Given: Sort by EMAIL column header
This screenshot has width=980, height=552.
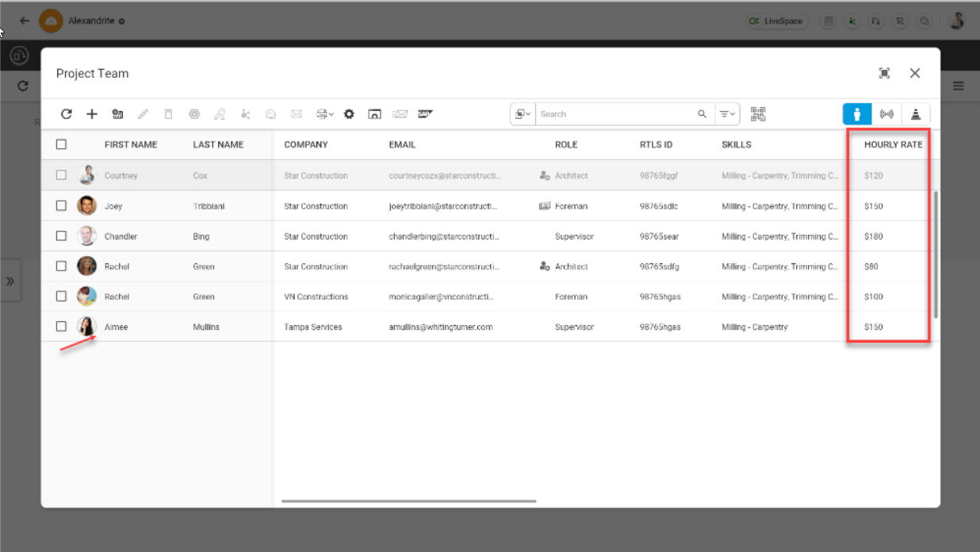Looking at the screenshot, I should click(x=402, y=145).
